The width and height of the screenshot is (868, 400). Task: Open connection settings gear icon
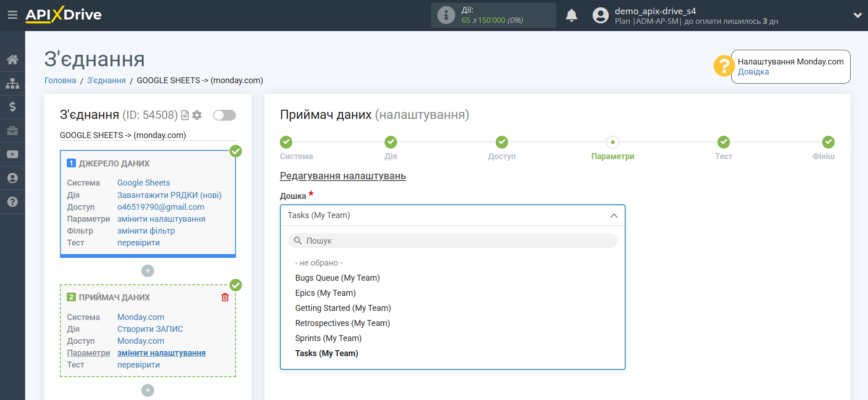coord(197,115)
